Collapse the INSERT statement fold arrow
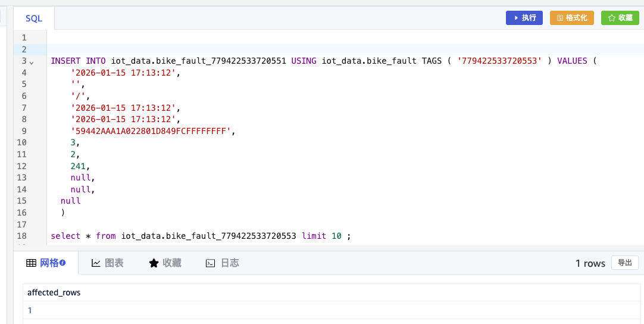Image resolution: width=644 pixels, height=324 pixels. tap(32, 62)
